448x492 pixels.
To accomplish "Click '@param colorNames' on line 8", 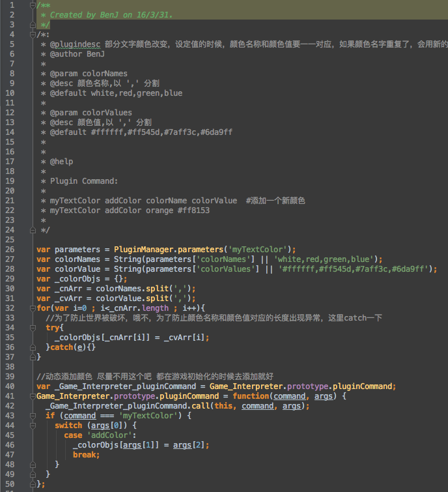I will (89, 74).
